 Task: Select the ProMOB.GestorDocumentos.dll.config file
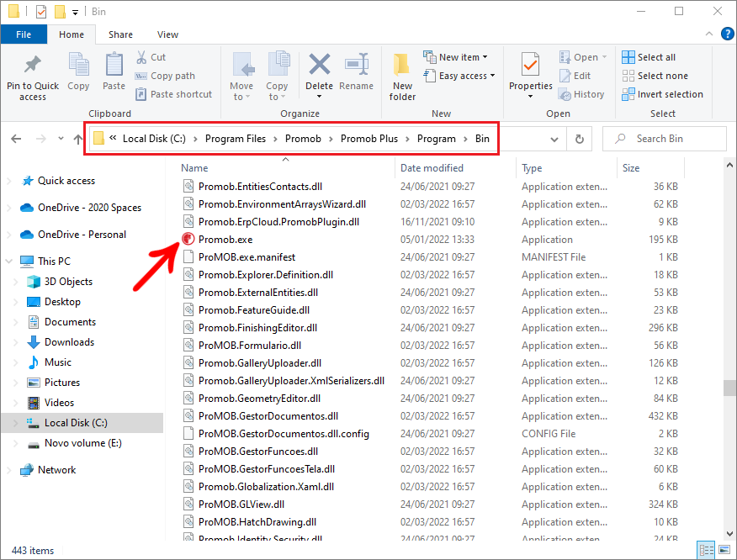(x=284, y=434)
